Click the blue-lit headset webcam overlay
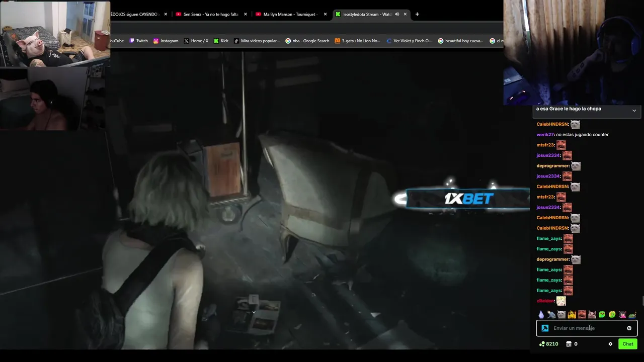Screen dimensions: 644x362 click(x=574, y=53)
